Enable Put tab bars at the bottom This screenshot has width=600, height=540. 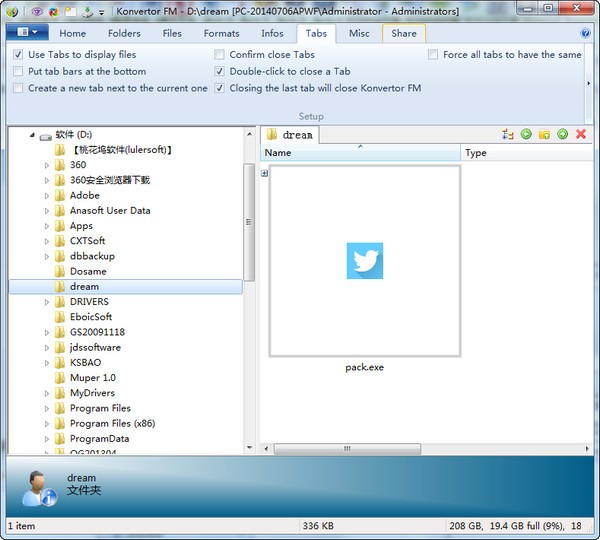pos(18,71)
